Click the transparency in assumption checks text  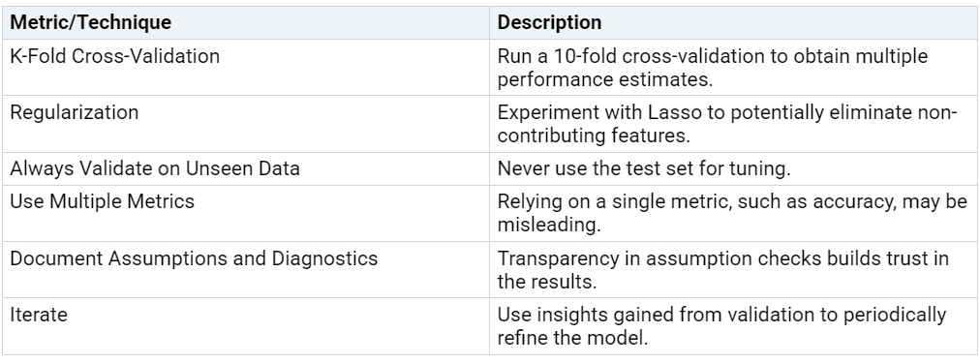pyautogui.click(x=722, y=269)
